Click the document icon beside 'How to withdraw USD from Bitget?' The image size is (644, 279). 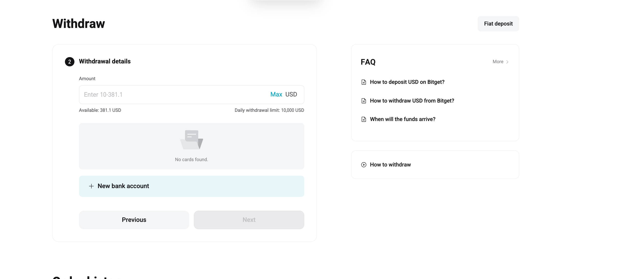click(364, 101)
